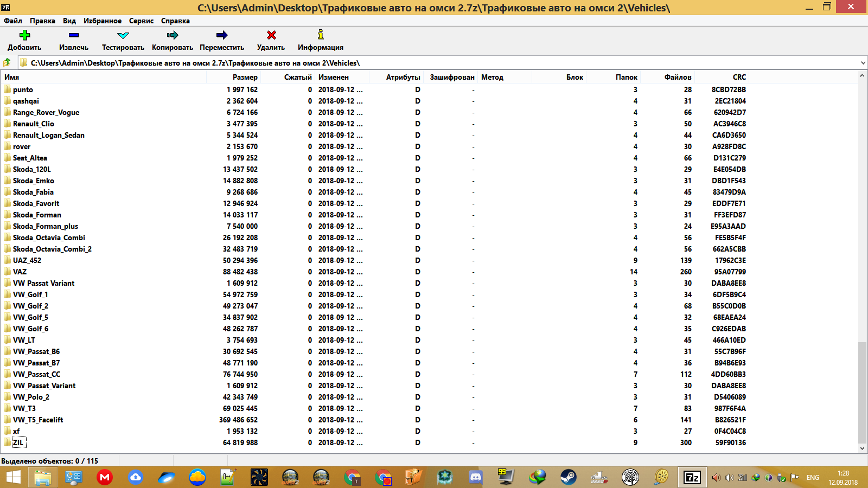This screenshot has width=868, height=488.
Task: Open the Сервис menu
Action: (x=141, y=21)
